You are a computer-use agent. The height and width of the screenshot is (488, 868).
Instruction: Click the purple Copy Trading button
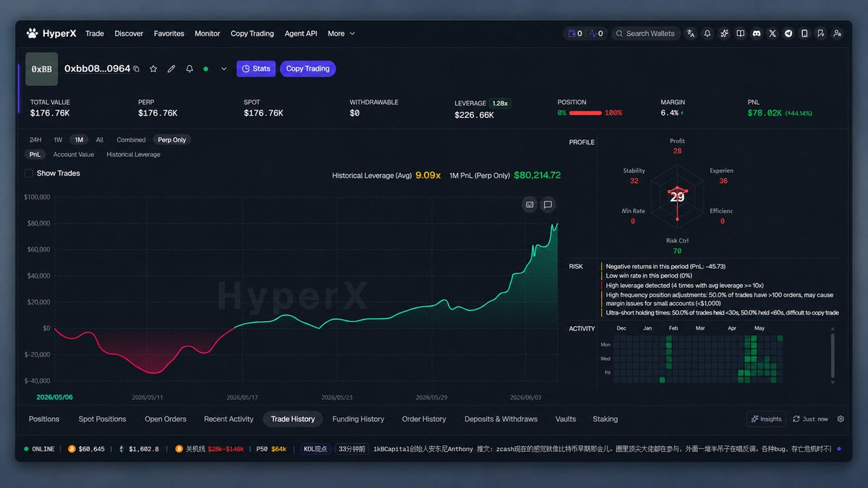pos(307,69)
